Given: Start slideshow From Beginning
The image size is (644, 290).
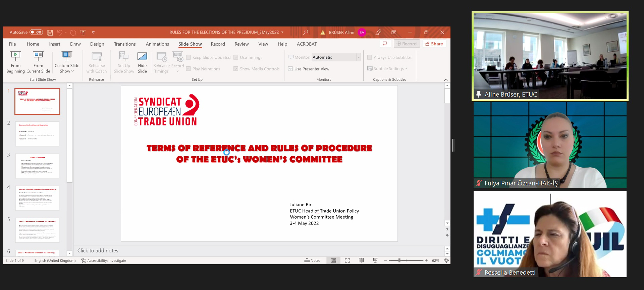Looking at the screenshot, I should [x=15, y=62].
